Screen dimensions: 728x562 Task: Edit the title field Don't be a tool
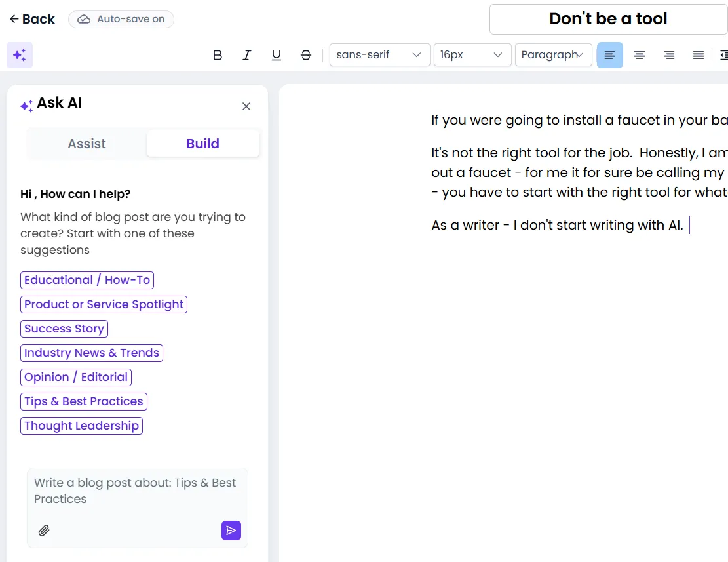coord(609,19)
